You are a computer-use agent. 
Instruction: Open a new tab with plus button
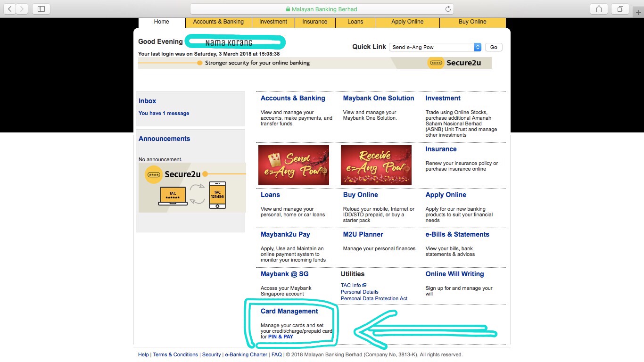639,13
